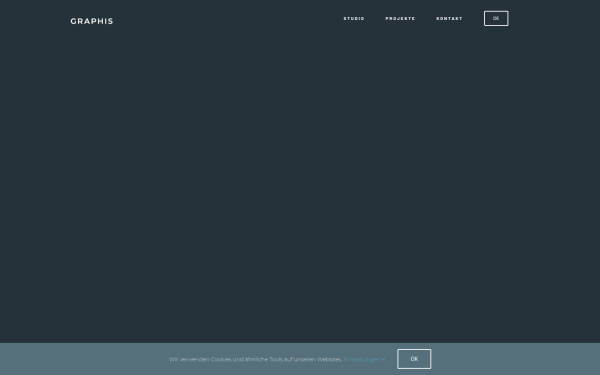Open the Kontakt menu item
Image resolution: width=600 pixels, height=375 pixels.
[449, 19]
